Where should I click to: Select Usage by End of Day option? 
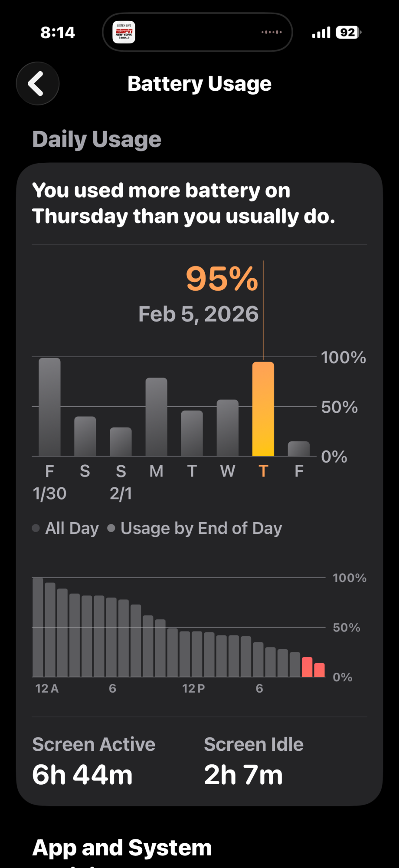195,528
